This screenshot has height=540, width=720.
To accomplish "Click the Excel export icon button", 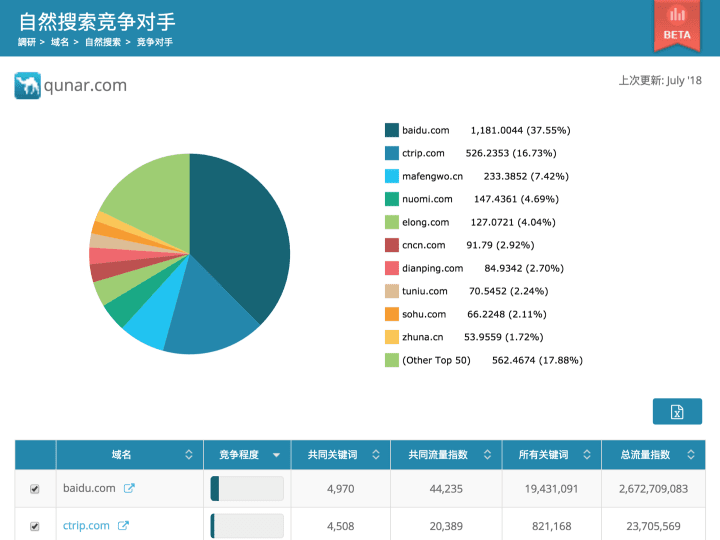I will tap(677, 412).
